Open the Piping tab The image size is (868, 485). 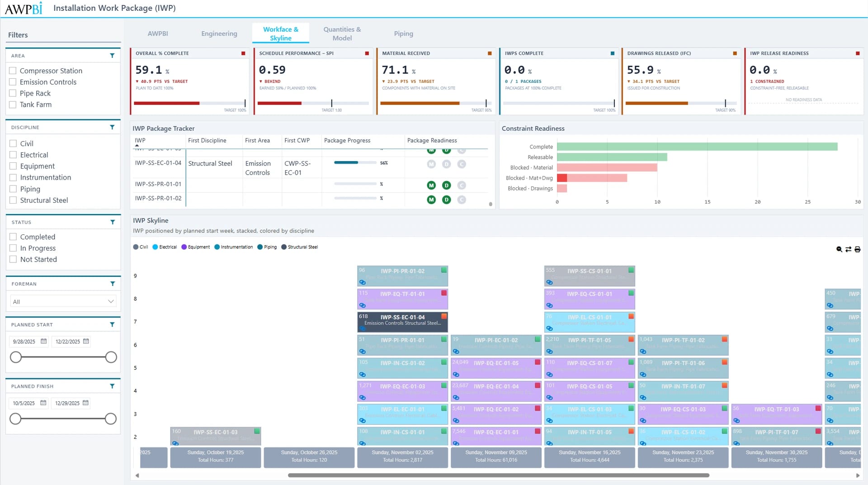[x=404, y=33]
